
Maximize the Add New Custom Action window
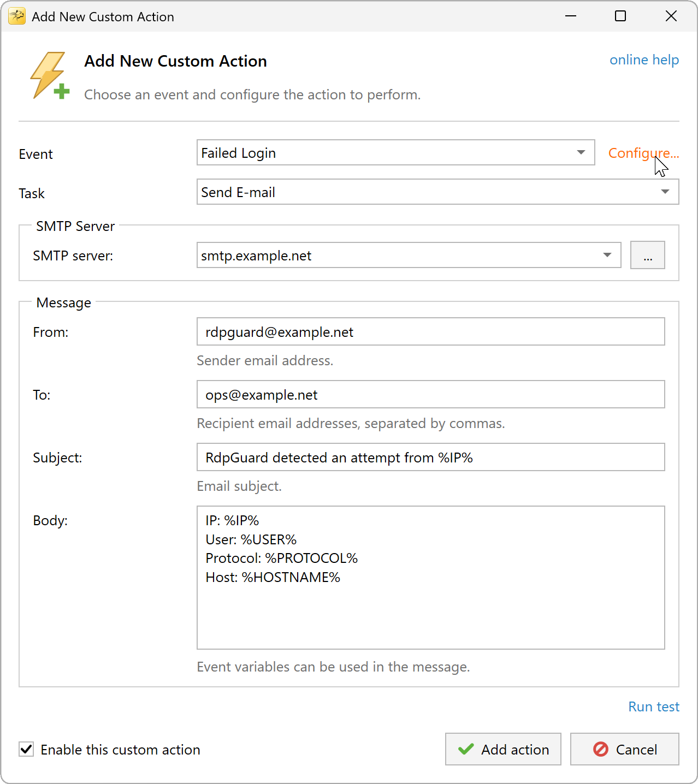[x=620, y=16]
